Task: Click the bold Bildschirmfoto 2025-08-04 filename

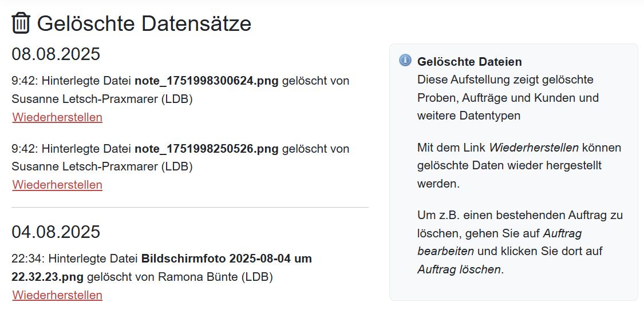Action: point(161,268)
